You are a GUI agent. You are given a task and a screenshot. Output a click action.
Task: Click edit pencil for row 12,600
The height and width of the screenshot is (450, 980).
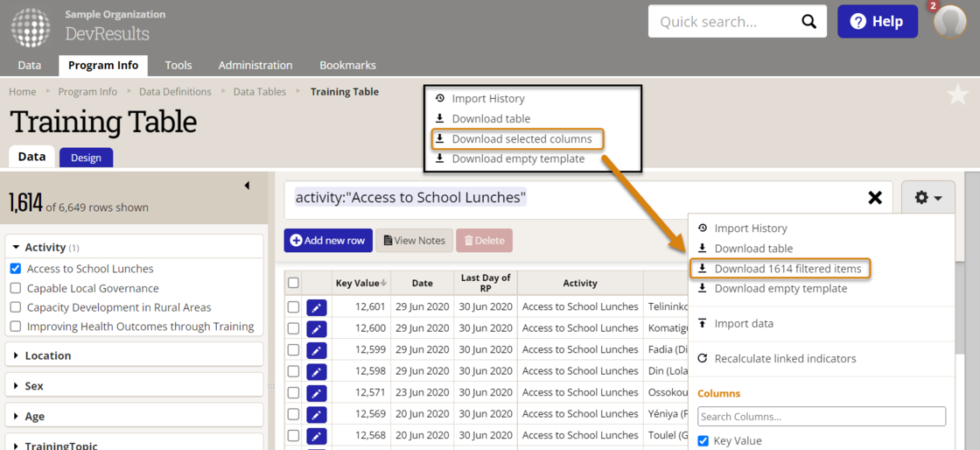[317, 328]
